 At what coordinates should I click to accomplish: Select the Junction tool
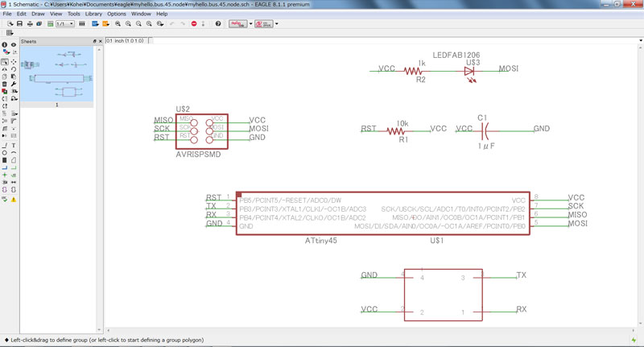[x=5, y=175]
